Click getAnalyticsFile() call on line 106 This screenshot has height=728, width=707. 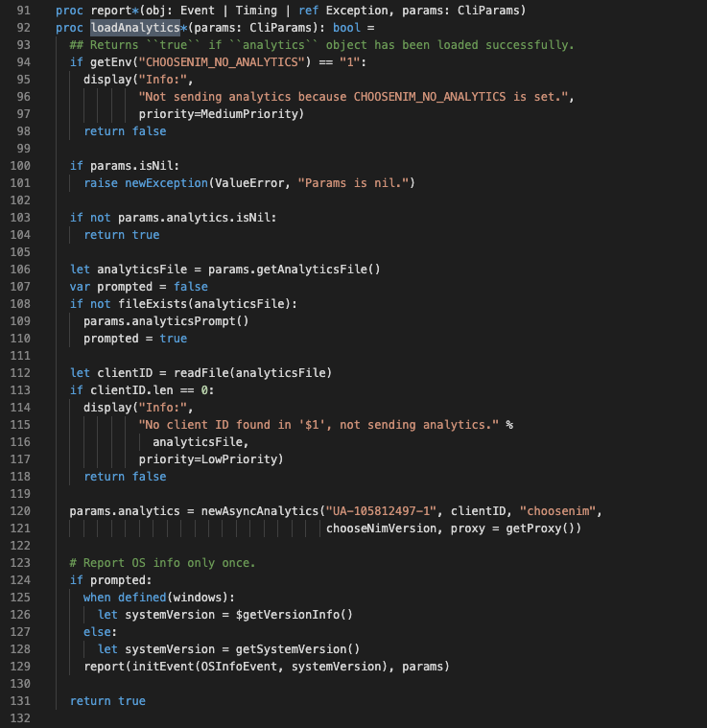[318, 270]
